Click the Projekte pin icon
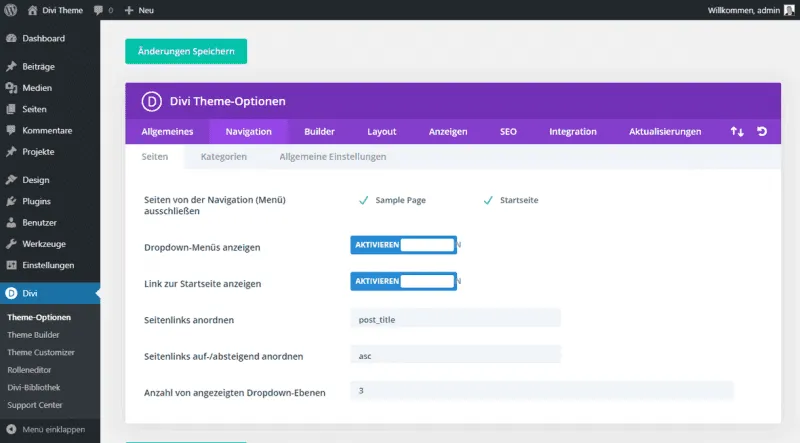Image resolution: width=800 pixels, height=443 pixels. coord(11,152)
